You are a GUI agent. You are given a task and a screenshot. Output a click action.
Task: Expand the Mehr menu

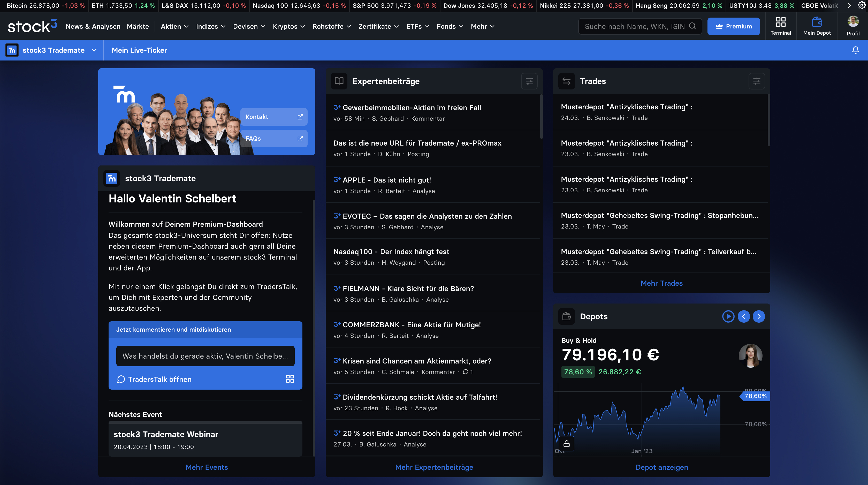click(x=483, y=26)
